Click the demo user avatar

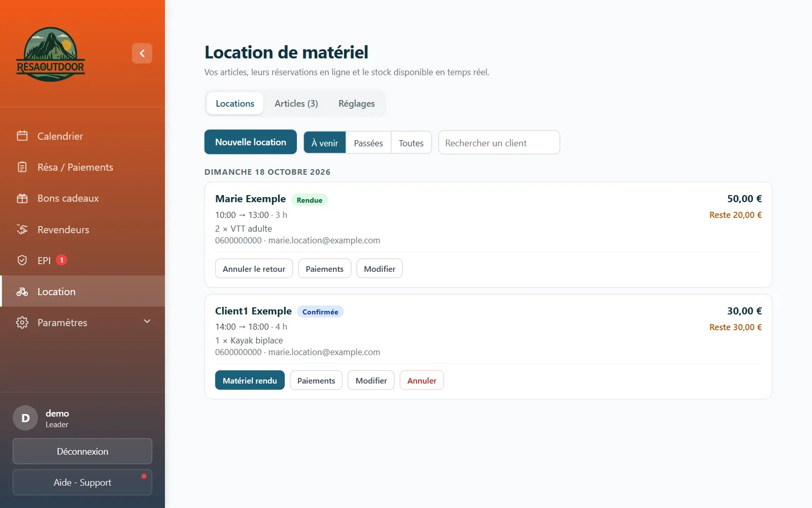click(25, 418)
